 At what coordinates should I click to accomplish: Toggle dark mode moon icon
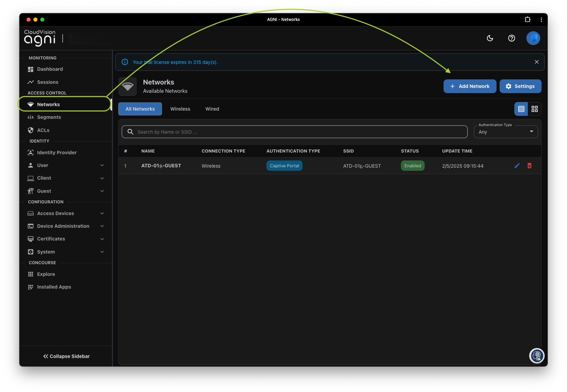pos(490,38)
